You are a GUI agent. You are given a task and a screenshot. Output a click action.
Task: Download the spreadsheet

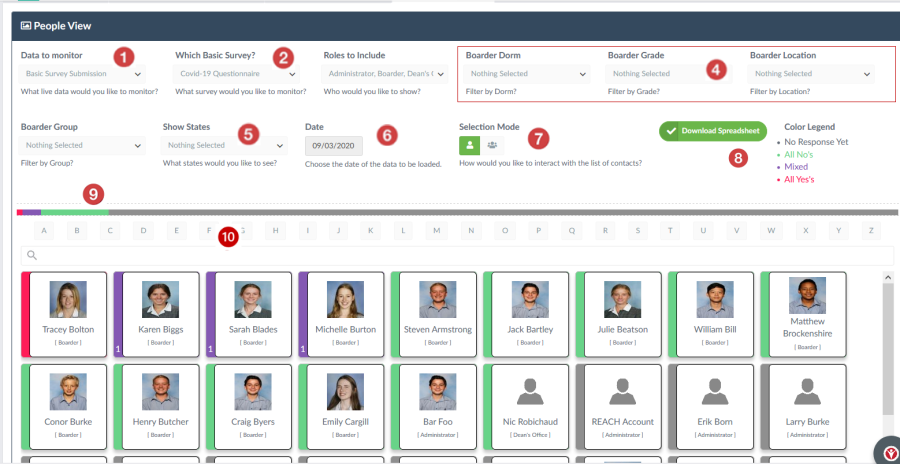click(713, 131)
